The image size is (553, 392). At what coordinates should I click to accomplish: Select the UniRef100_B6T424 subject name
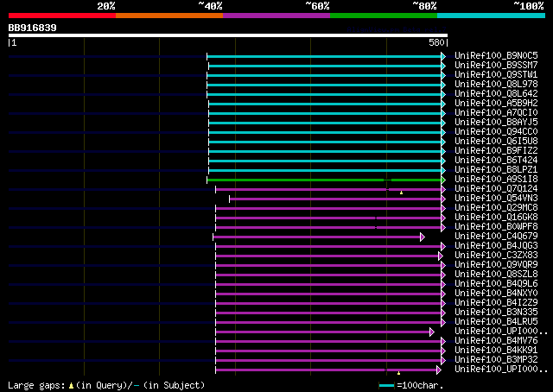[x=496, y=161]
